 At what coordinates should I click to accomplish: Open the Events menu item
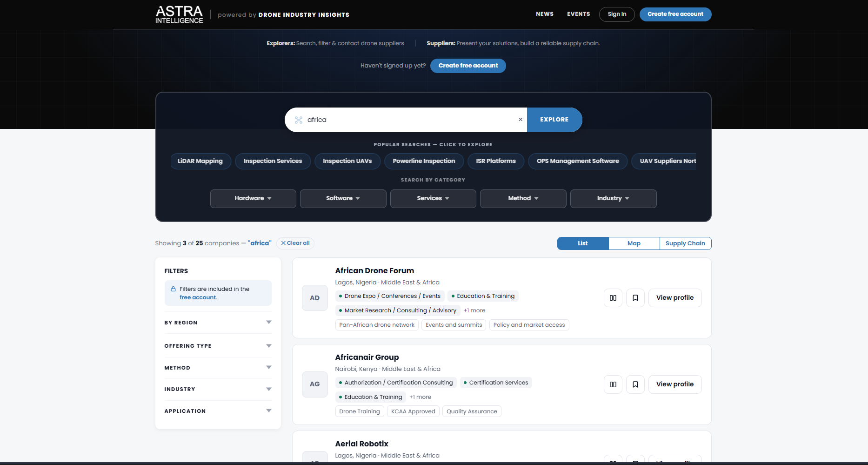(x=579, y=14)
